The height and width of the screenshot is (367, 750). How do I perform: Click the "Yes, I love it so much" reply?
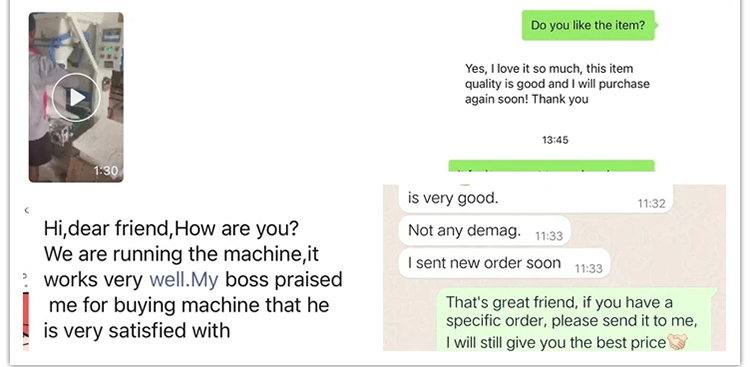click(557, 84)
